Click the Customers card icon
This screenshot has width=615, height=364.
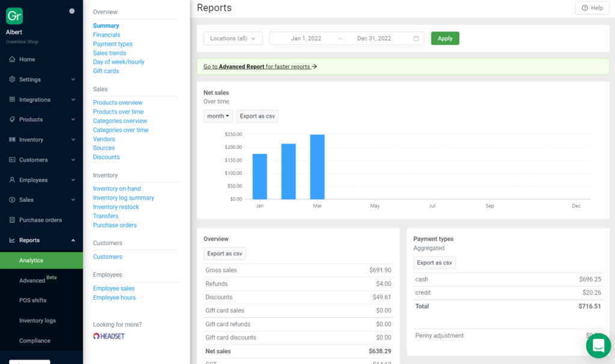12,160
